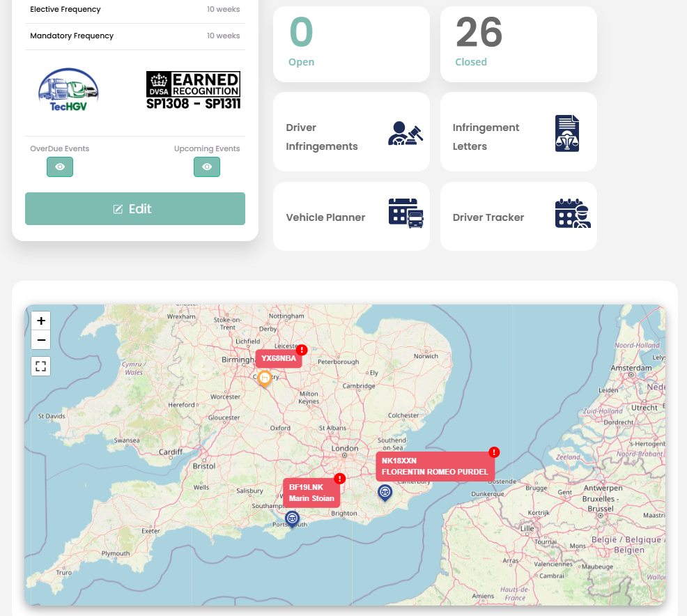Select the blue vehicle pin in Kent
This screenshot has width=687, height=616.
click(x=385, y=493)
